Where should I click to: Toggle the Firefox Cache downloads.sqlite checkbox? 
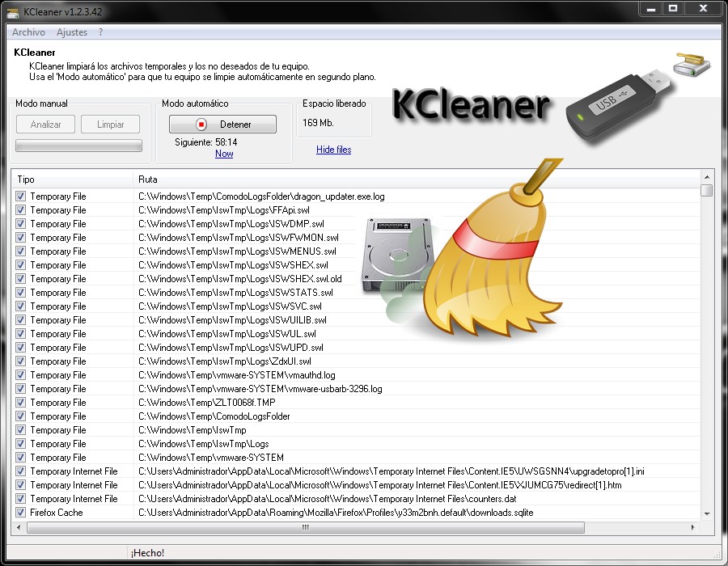(x=20, y=512)
